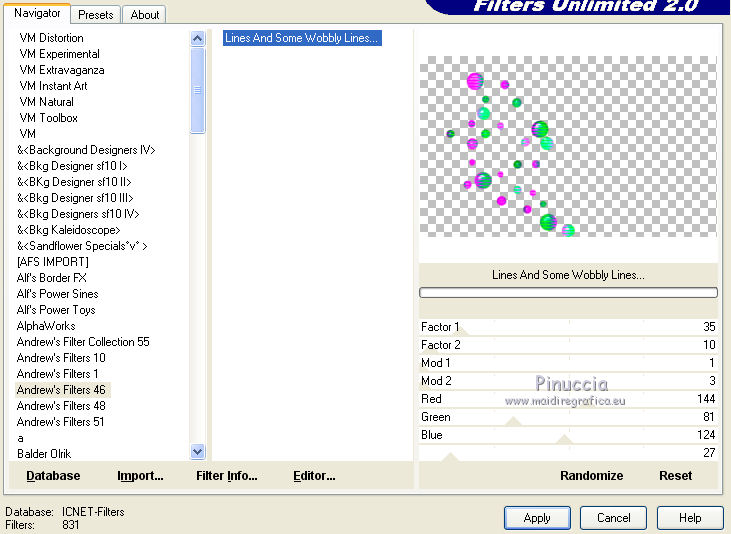Click the Green slider
This screenshot has height=534, width=731.
(568, 417)
